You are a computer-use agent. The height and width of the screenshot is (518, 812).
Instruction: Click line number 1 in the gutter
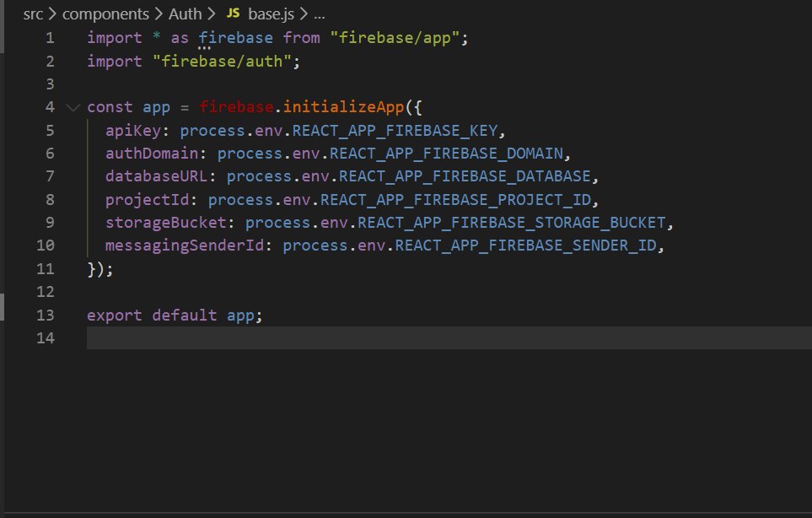pyautogui.click(x=50, y=38)
